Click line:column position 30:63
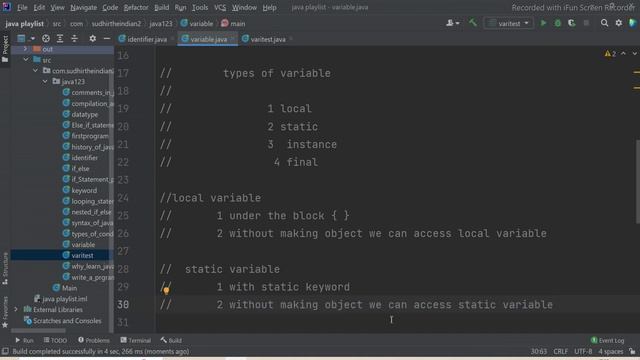640x360 pixels. (538, 351)
